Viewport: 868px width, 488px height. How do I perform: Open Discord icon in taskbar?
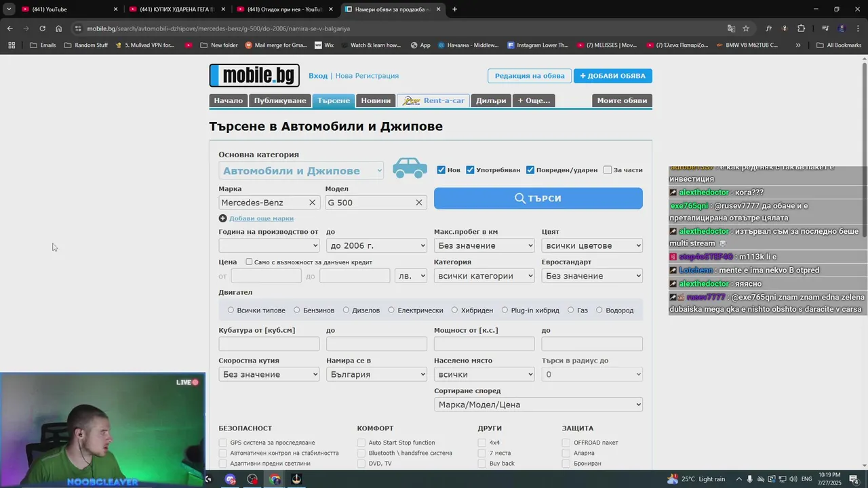point(231,479)
